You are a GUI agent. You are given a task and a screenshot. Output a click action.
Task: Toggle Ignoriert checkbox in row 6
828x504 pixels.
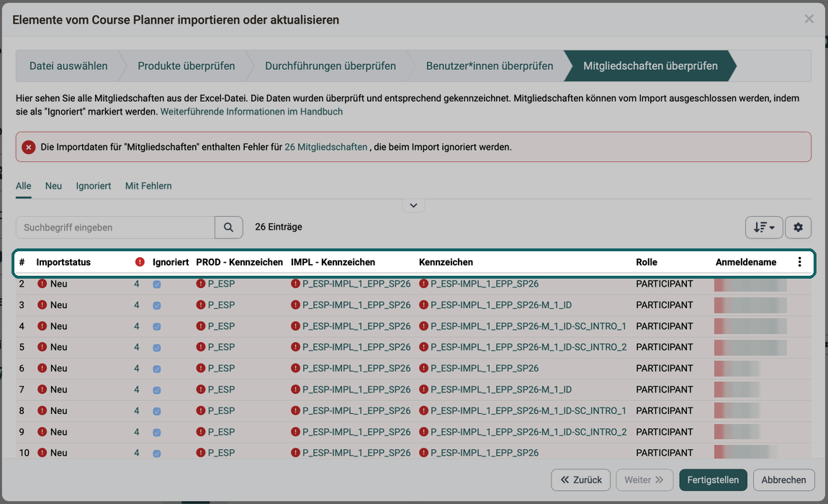tap(157, 369)
